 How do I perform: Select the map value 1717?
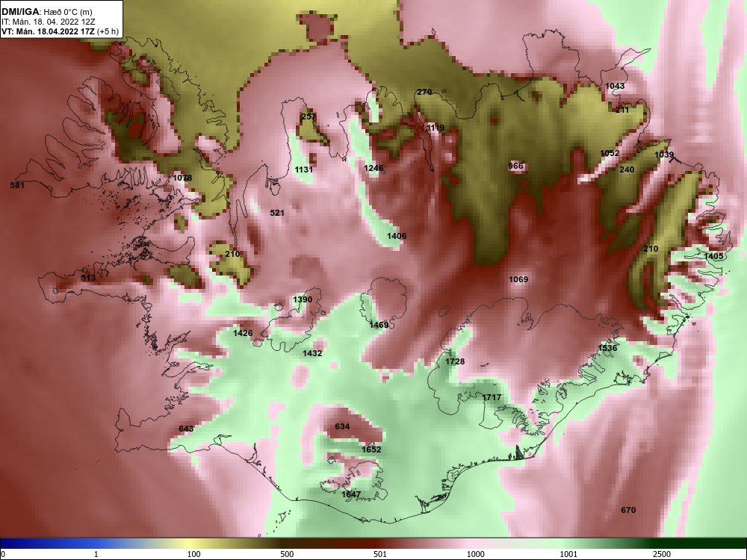pyautogui.click(x=492, y=397)
